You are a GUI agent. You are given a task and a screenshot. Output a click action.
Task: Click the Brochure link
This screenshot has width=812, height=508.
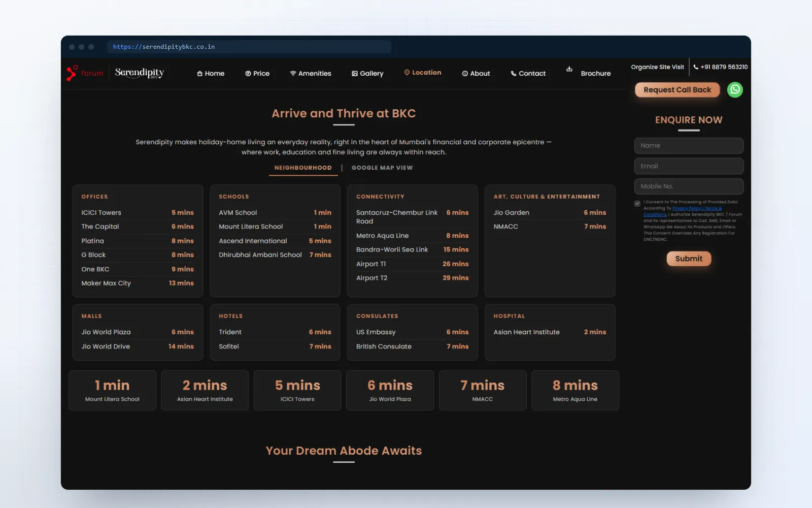[596, 74]
